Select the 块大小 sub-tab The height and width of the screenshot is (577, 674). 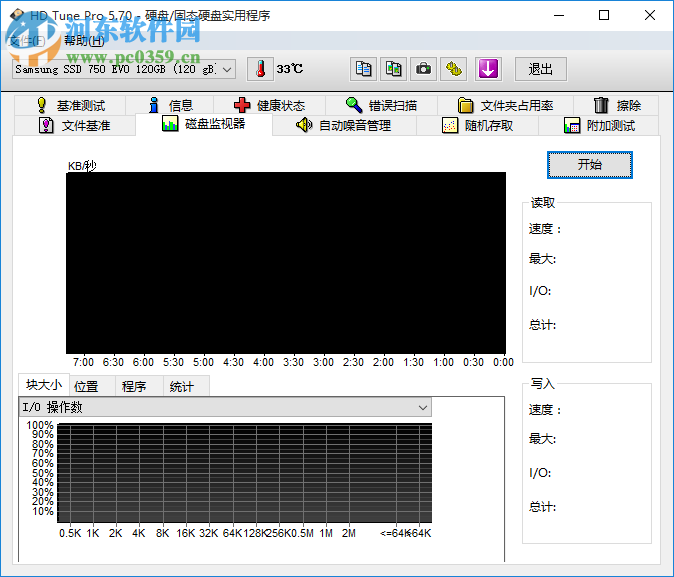43,385
